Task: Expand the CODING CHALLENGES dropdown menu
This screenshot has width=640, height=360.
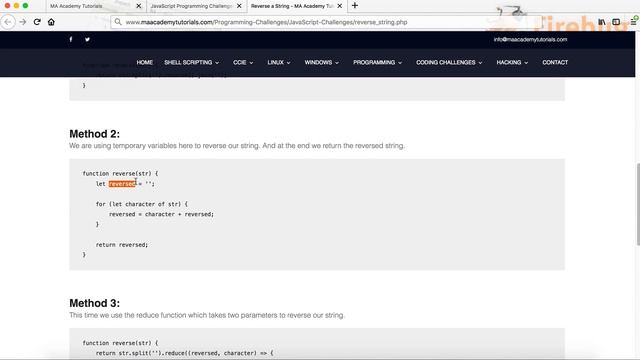Action: (x=449, y=62)
